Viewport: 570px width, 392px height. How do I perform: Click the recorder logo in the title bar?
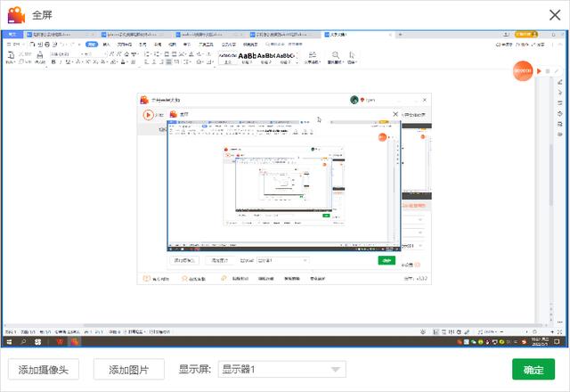tap(16, 15)
